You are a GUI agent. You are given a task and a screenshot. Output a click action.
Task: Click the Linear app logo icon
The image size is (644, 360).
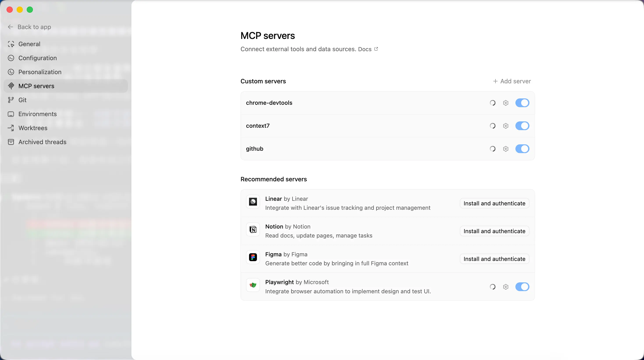pos(253,202)
